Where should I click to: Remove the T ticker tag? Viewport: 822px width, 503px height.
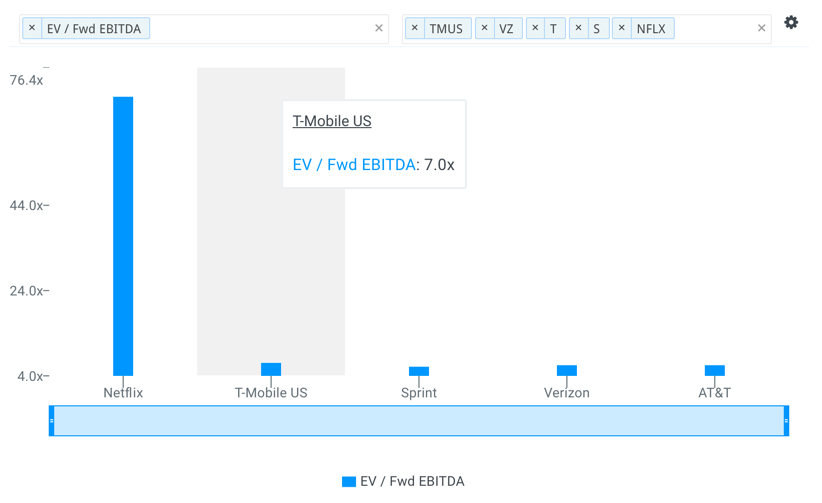pyautogui.click(x=535, y=28)
